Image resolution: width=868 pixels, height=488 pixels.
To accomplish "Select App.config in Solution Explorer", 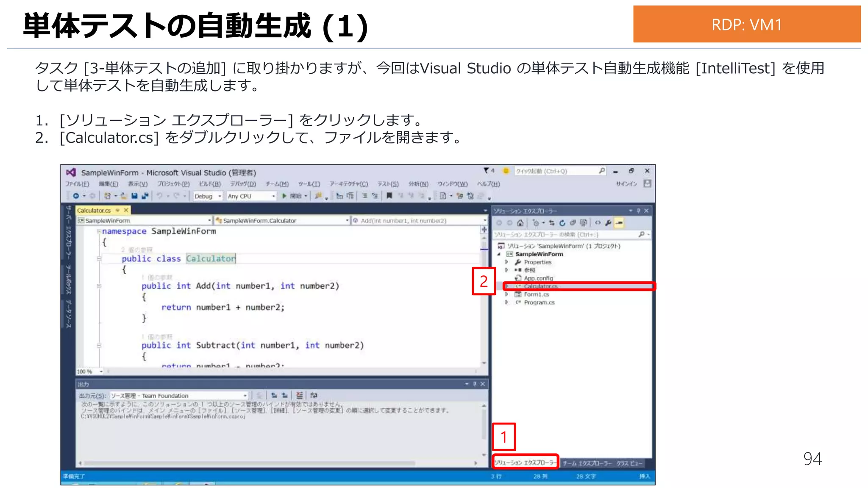I will [x=538, y=278].
